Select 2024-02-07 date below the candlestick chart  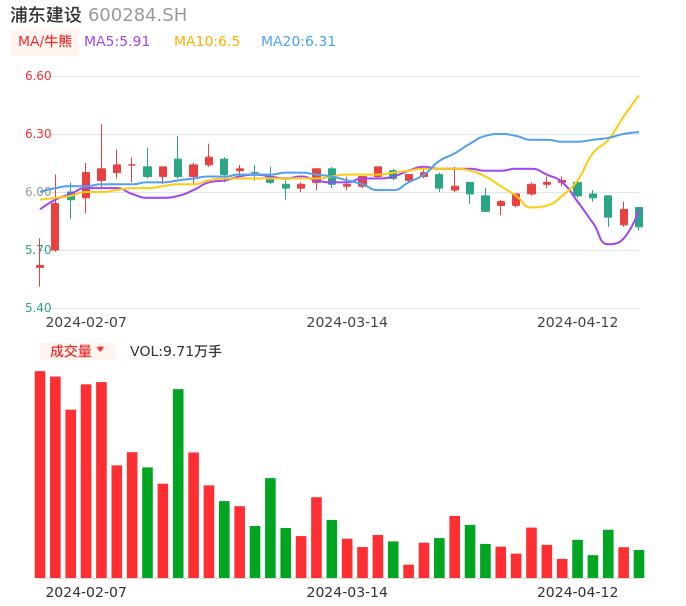[x=86, y=322]
